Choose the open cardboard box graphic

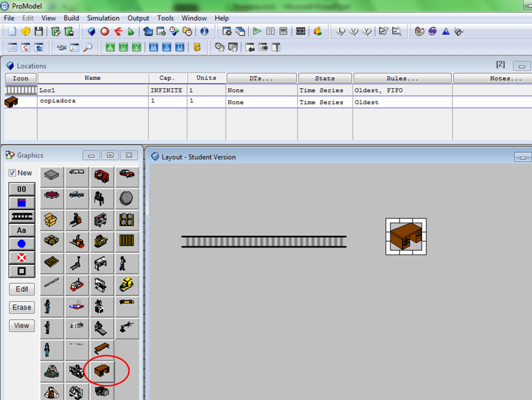click(51, 219)
